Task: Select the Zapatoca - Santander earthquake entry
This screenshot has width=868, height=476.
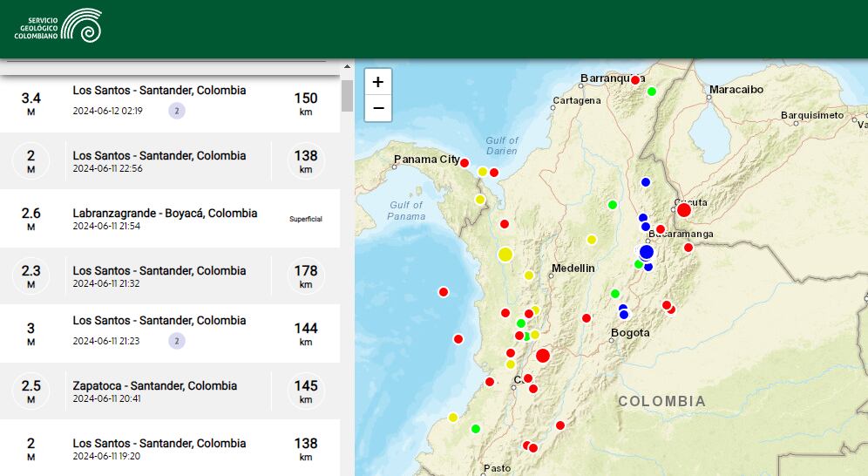Action: click(x=170, y=391)
